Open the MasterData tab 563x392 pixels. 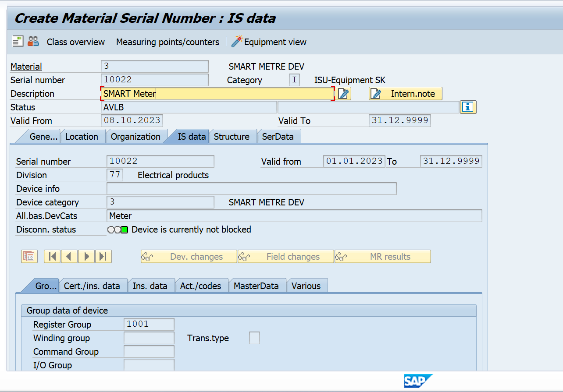(257, 286)
